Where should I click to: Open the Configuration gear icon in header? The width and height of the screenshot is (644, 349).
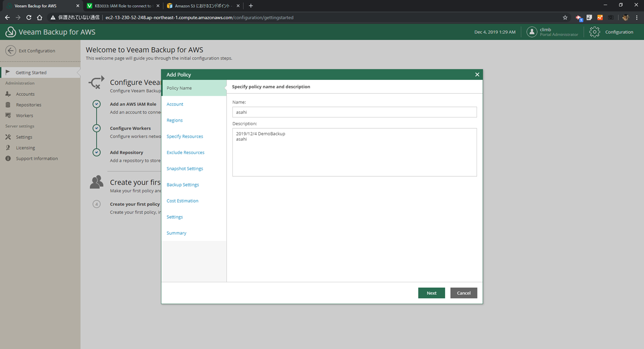point(595,32)
